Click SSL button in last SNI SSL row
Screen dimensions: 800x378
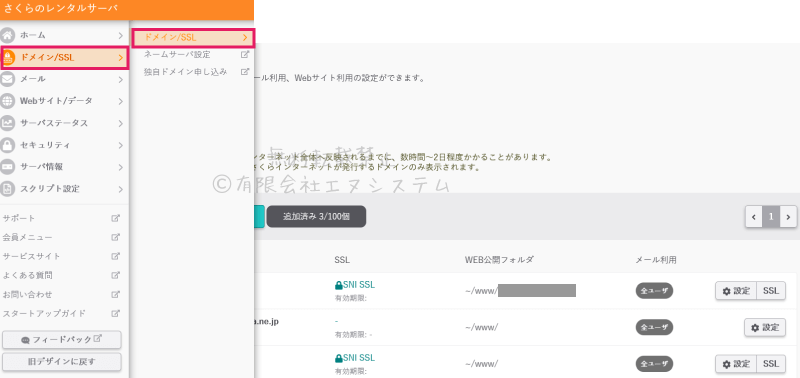point(771,364)
